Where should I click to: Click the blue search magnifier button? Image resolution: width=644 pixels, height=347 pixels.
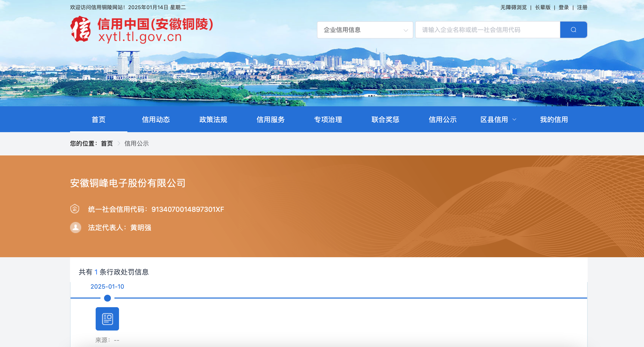(x=573, y=30)
